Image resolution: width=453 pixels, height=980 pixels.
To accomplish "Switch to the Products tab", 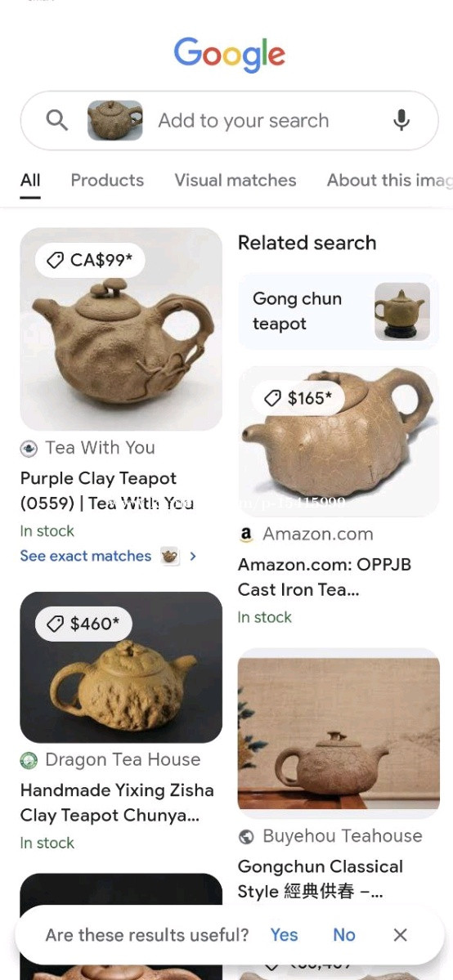I will 107,180.
